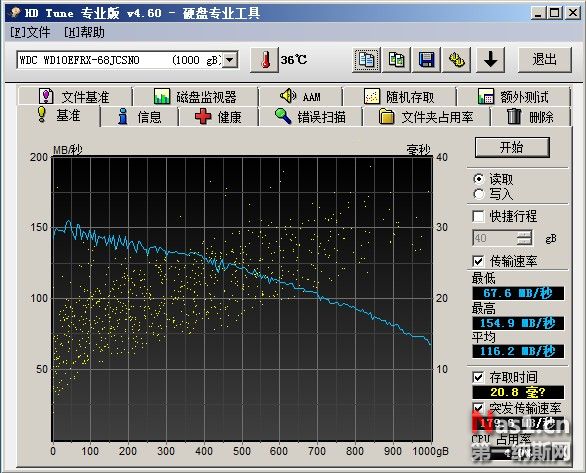Uncheck the 传输速率 checkbox
This screenshot has width=586, height=473.
(478, 261)
